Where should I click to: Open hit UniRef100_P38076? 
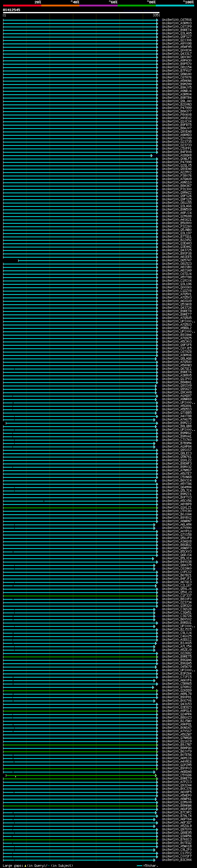(x=177, y=176)
